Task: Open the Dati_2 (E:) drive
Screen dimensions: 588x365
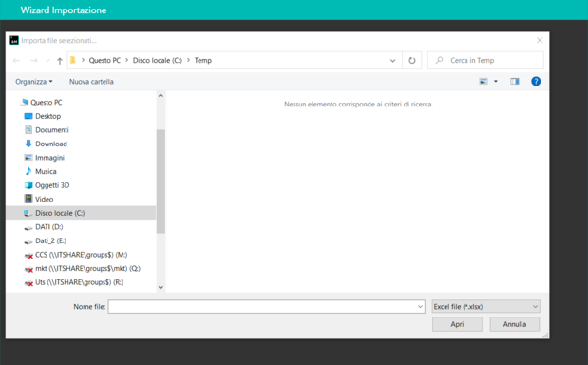Action: [x=50, y=240]
